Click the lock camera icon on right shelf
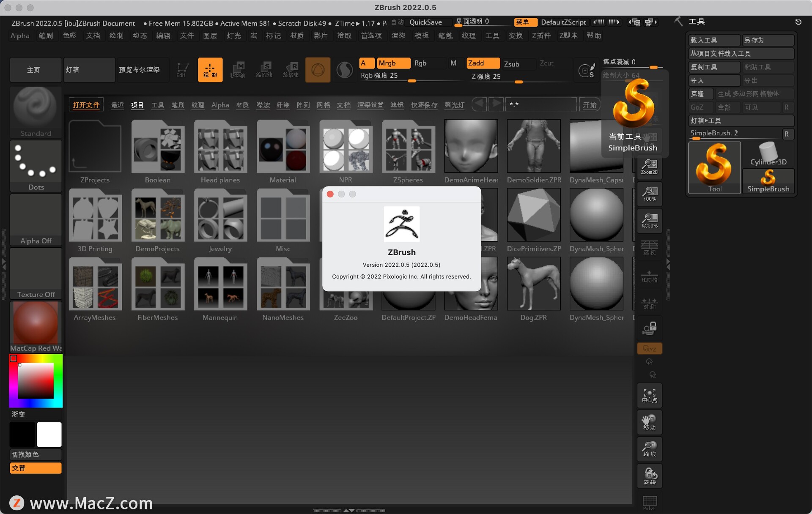Viewport: 812px width, 514px height. 650,328
